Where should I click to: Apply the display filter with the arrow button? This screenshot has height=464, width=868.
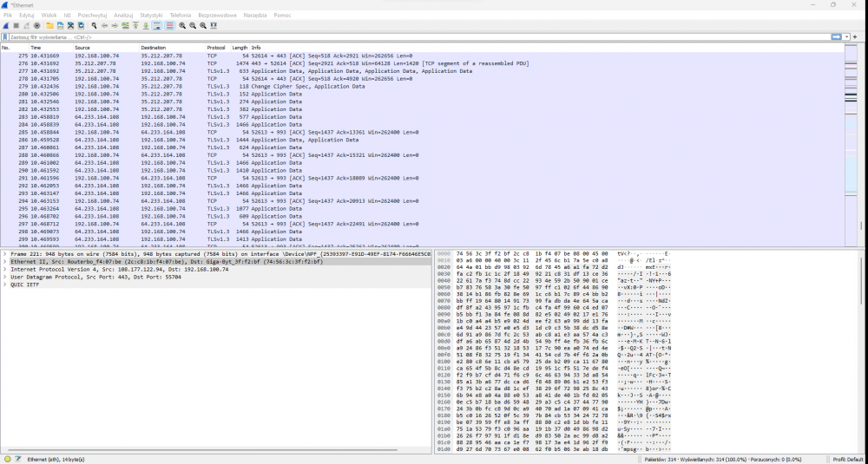(837, 37)
